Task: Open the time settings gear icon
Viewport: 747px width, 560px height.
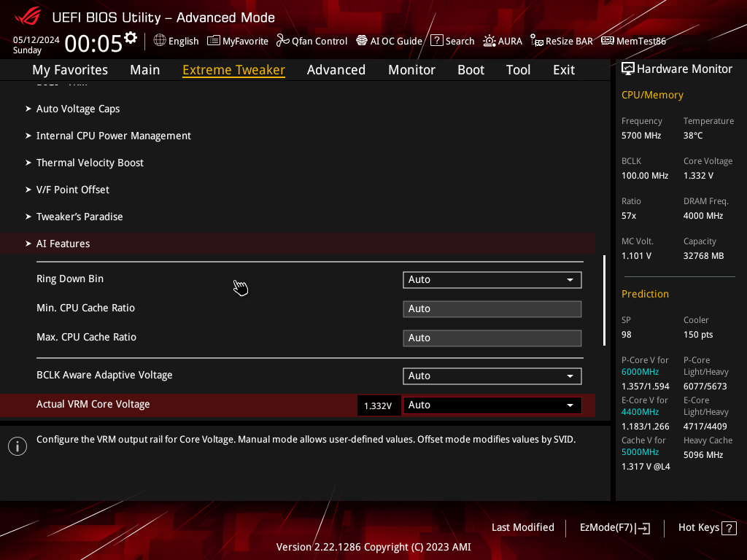Action: (131, 37)
